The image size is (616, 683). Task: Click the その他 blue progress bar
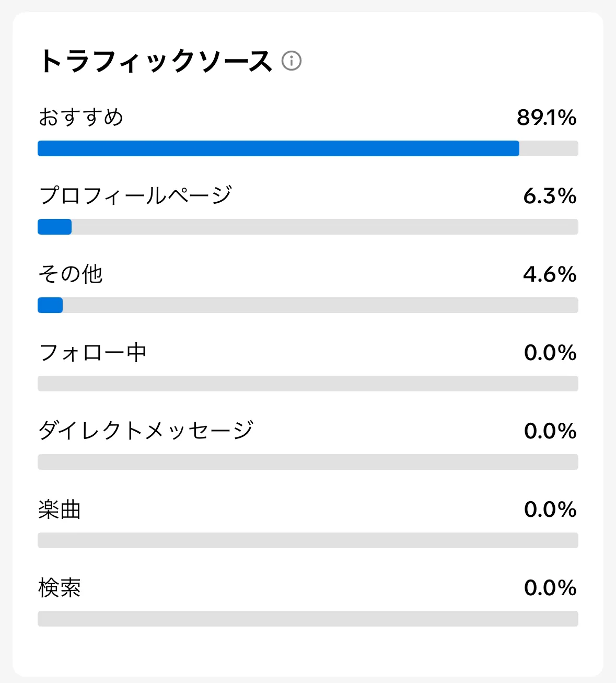pyautogui.click(x=50, y=305)
